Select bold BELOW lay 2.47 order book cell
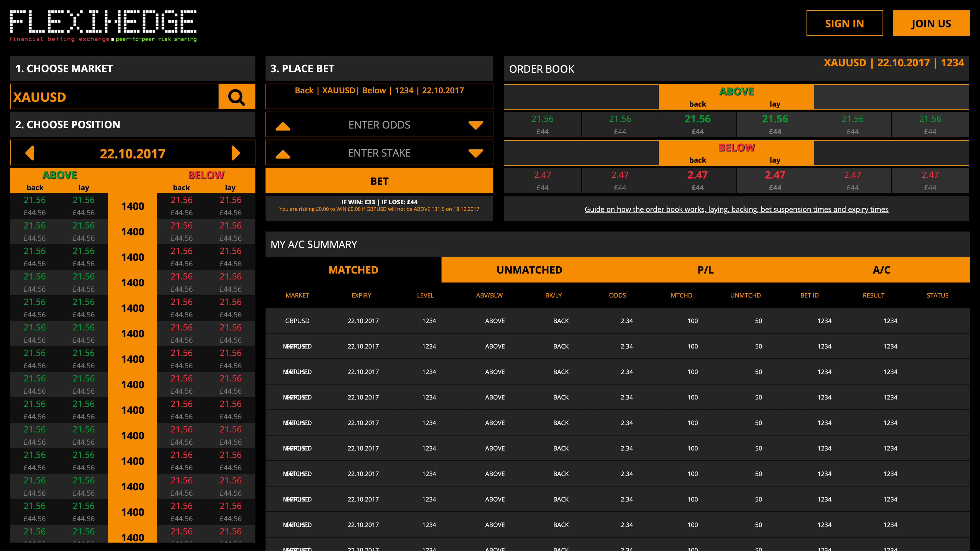This screenshot has width=980, height=551. tap(775, 180)
